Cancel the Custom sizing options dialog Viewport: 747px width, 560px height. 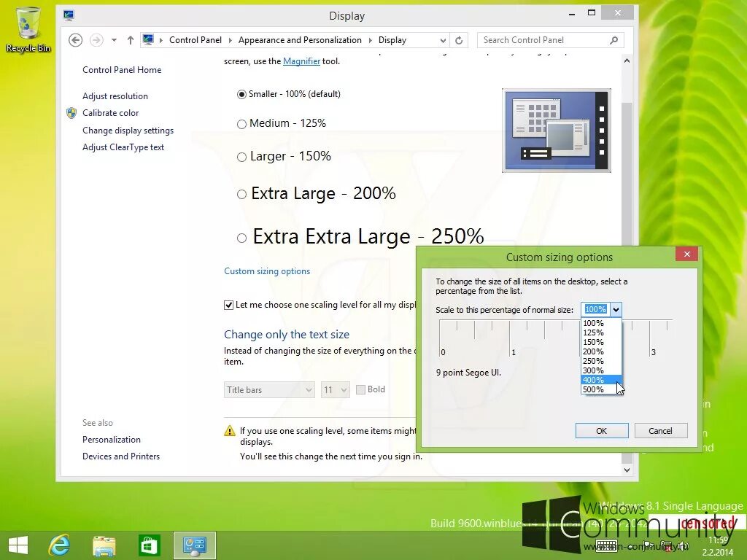(x=660, y=431)
